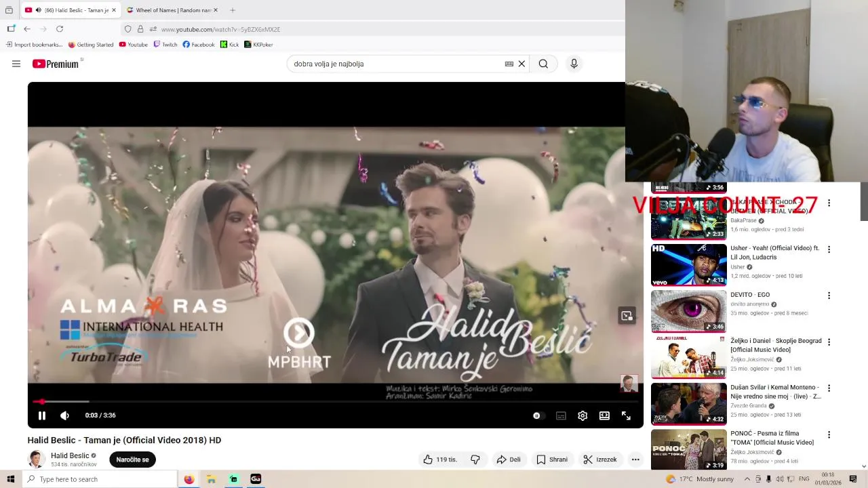Mute the video via the speaker icon
This screenshot has width=868, height=488.
click(64, 415)
